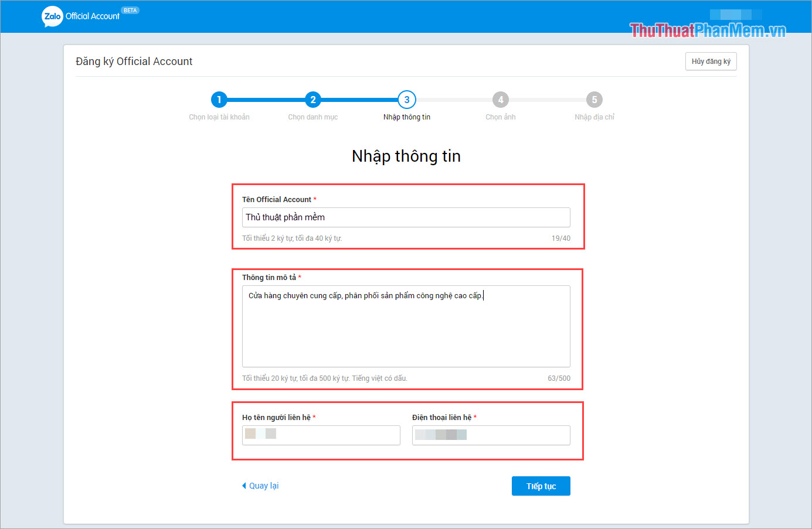
Task: Click the BETA badge next to Official Account
Action: pos(130,10)
